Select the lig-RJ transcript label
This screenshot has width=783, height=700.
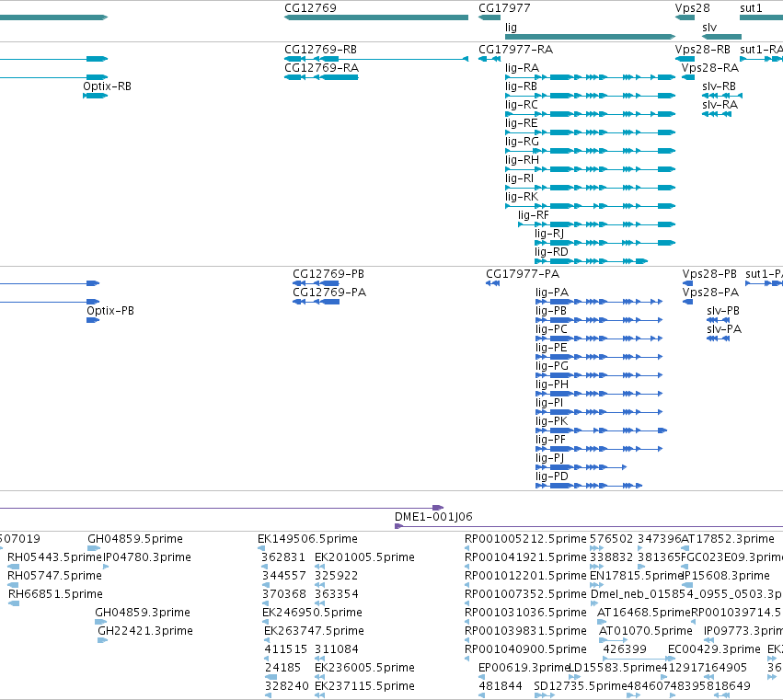click(548, 234)
